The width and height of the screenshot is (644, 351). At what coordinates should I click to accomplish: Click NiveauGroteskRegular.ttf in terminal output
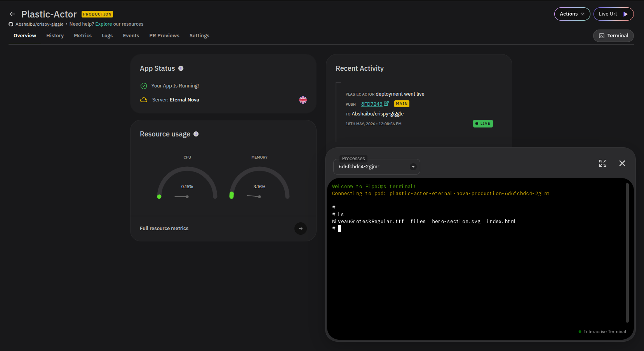coord(368,222)
